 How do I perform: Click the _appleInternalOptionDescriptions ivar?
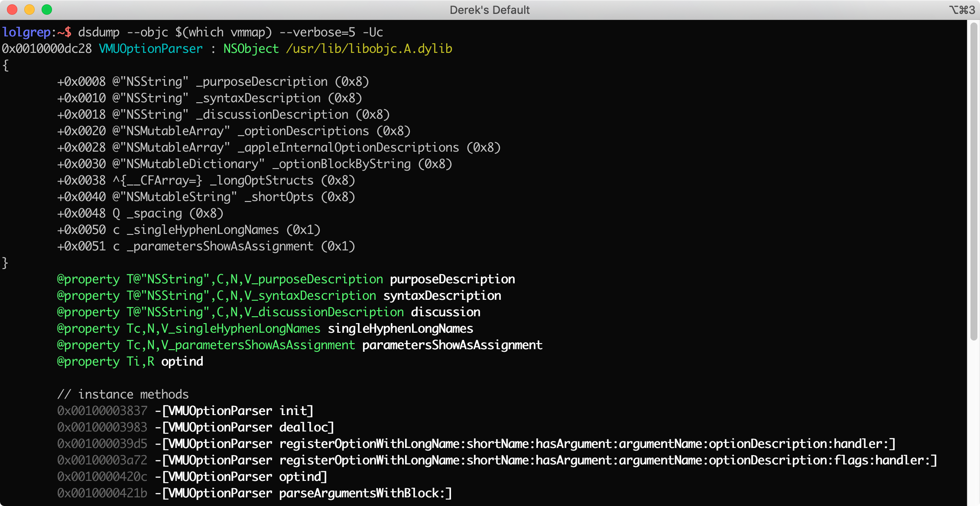348,148
